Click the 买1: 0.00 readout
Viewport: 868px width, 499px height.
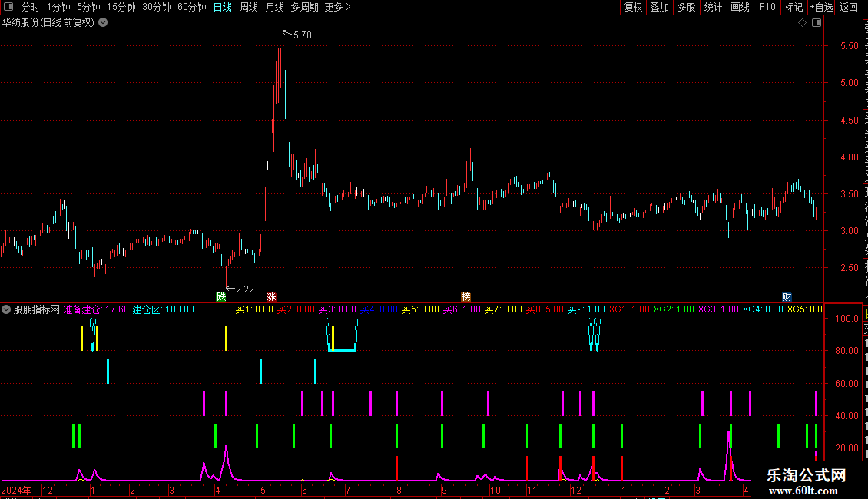pyautogui.click(x=255, y=310)
